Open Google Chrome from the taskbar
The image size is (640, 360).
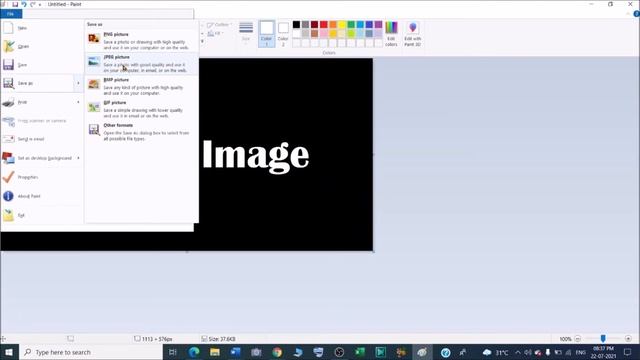[x=277, y=352]
